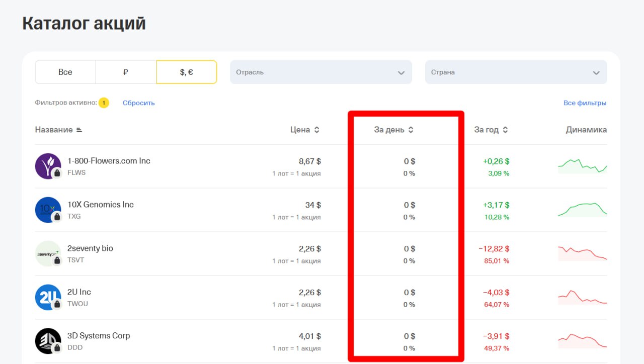
Task: Click the +0,26 $ yearly change
Action: pos(496,161)
